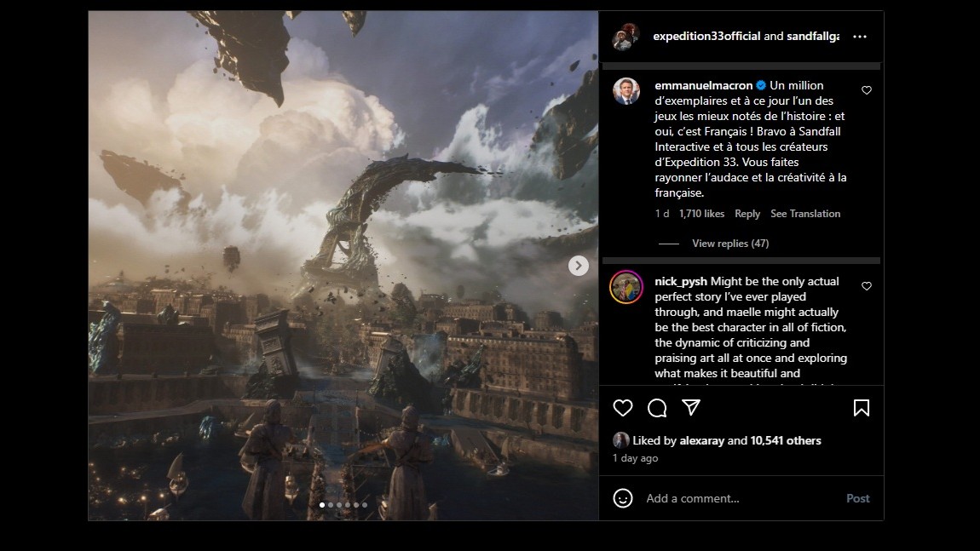Like emmanuelmacron's comment with heart icon
Image resolution: width=980 pixels, height=551 pixels.
867,90
